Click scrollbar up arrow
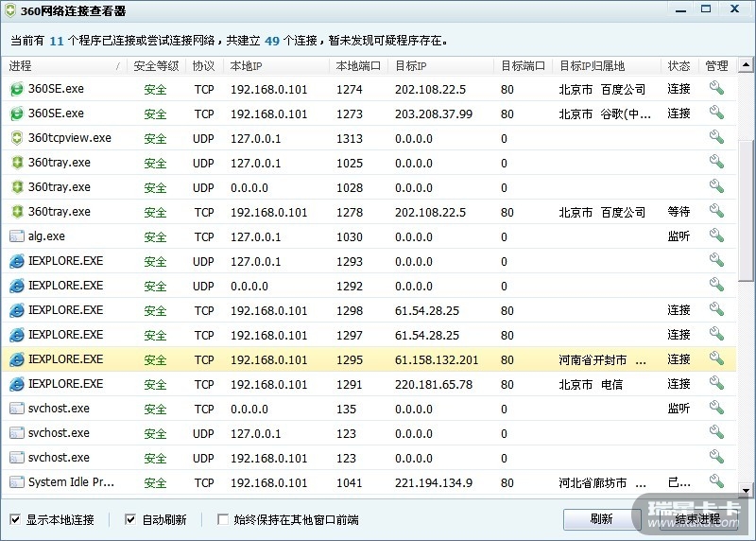The width and height of the screenshot is (756, 541). click(x=746, y=64)
